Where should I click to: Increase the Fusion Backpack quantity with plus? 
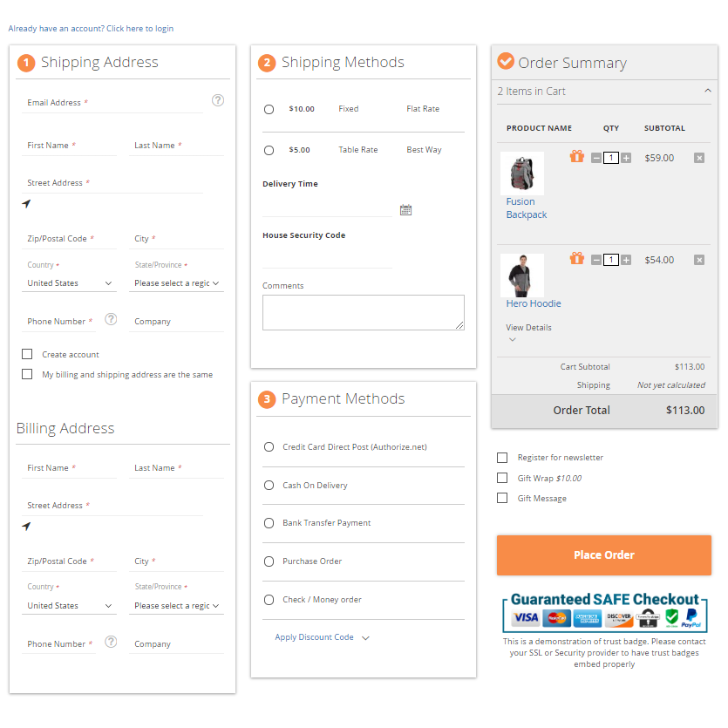point(626,158)
